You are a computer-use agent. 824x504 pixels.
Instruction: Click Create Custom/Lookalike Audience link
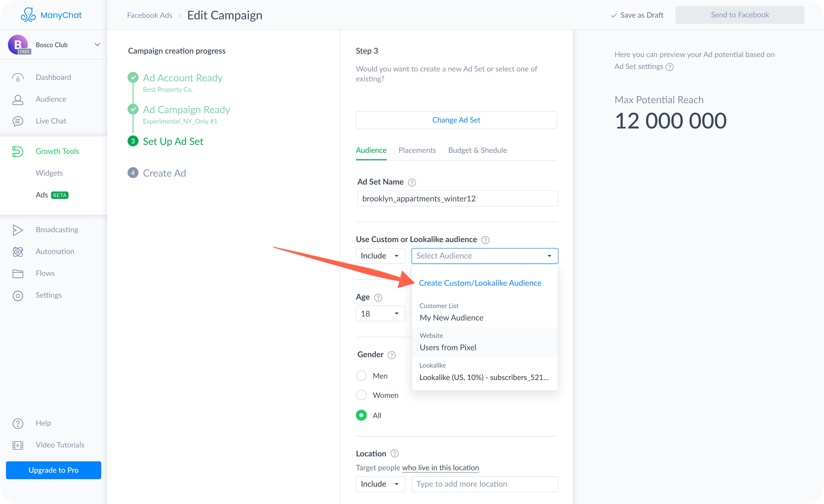click(480, 283)
